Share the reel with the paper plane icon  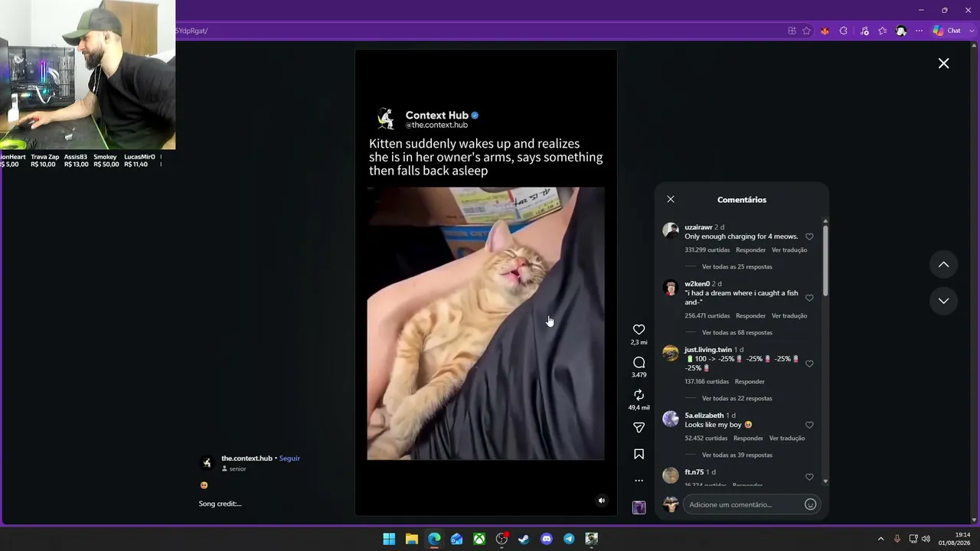tap(639, 428)
